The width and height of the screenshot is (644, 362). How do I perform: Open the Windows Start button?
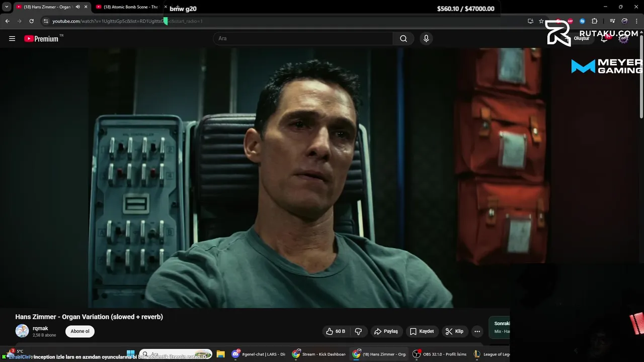click(131, 354)
